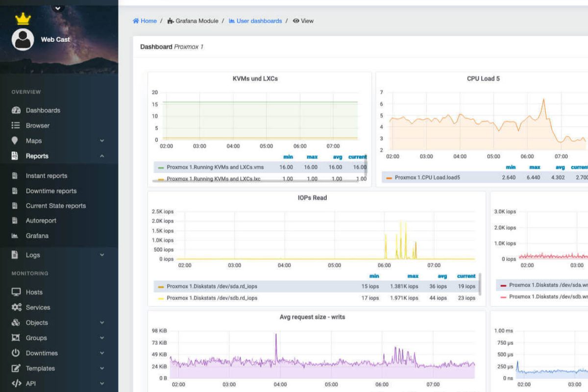Click the Services gears icon
588x392 pixels.
point(16,307)
